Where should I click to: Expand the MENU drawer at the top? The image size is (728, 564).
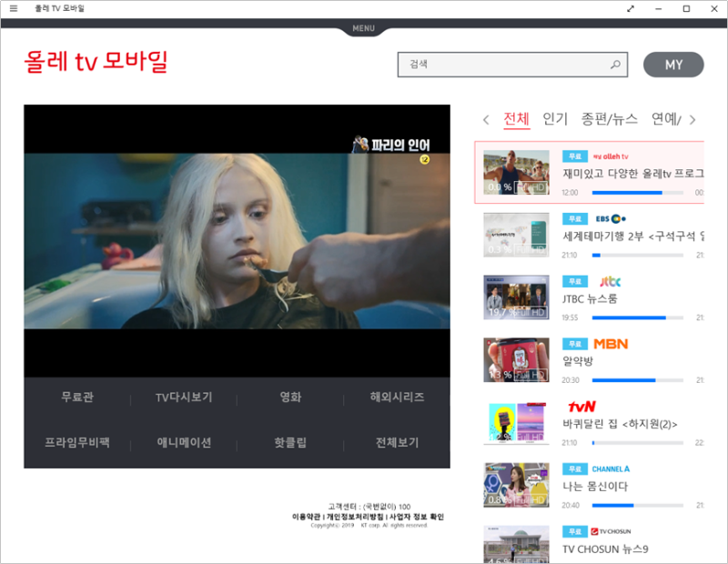(x=363, y=28)
